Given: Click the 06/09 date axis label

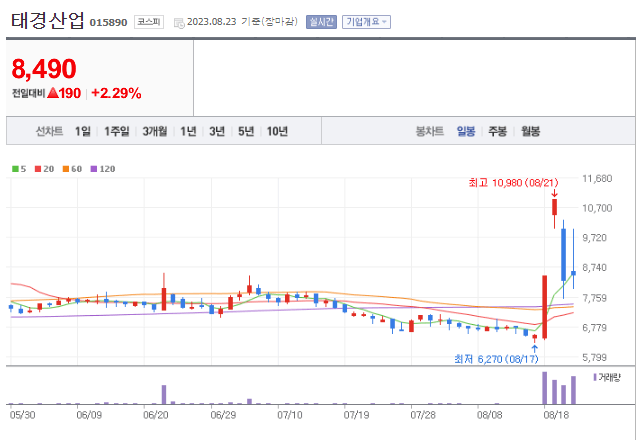Looking at the screenshot, I should tap(89, 415).
